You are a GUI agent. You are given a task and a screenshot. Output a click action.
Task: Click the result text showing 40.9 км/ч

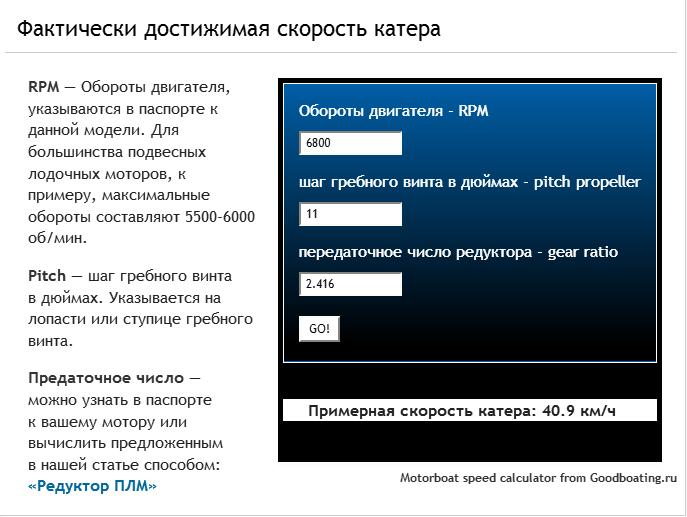pos(579,411)
